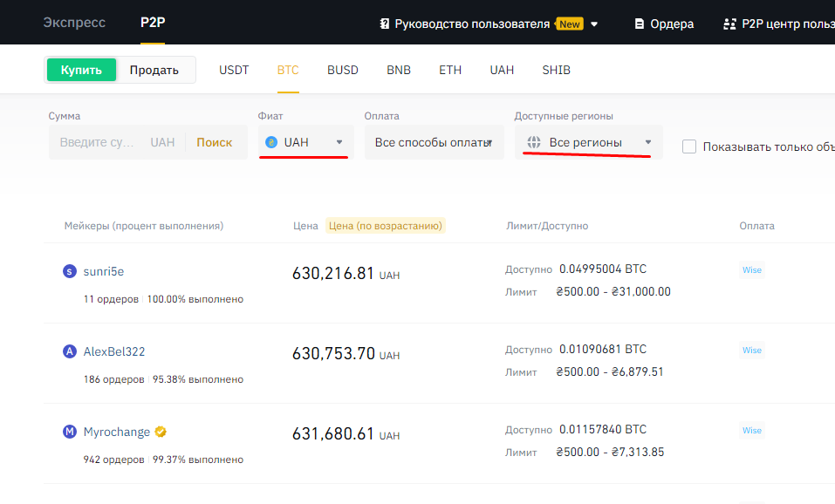This screenshot has height=504, width=835.
Task: Click the Orders document icon
Action: pos(640,24)
